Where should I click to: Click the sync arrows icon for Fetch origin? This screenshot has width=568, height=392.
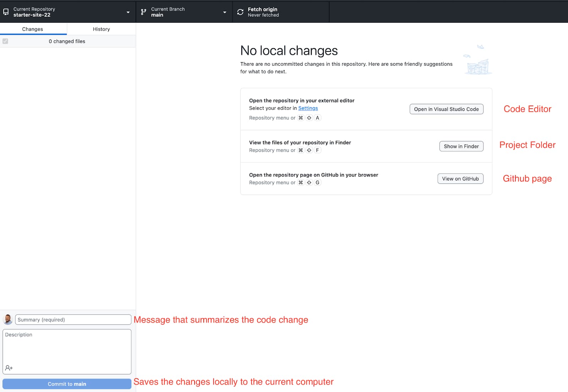tap(240, 12)
